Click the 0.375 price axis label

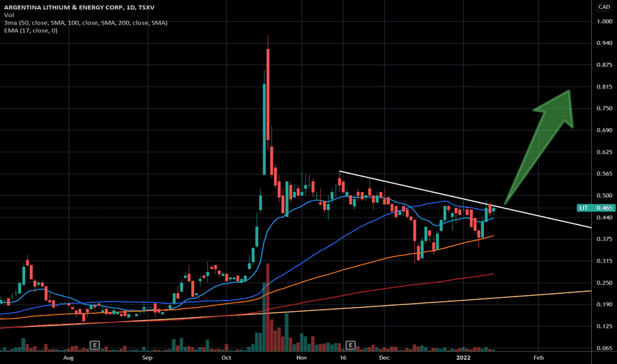tap(604, 239)
